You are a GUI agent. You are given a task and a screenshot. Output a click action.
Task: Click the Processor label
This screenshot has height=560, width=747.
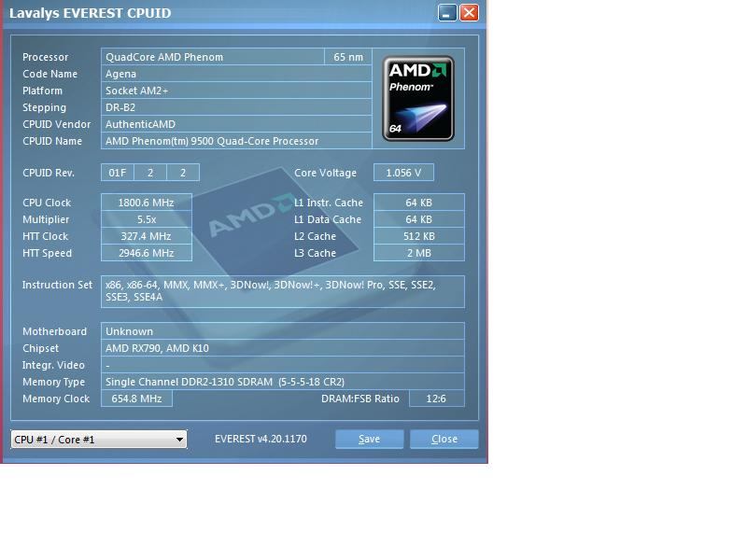point(45,57)
